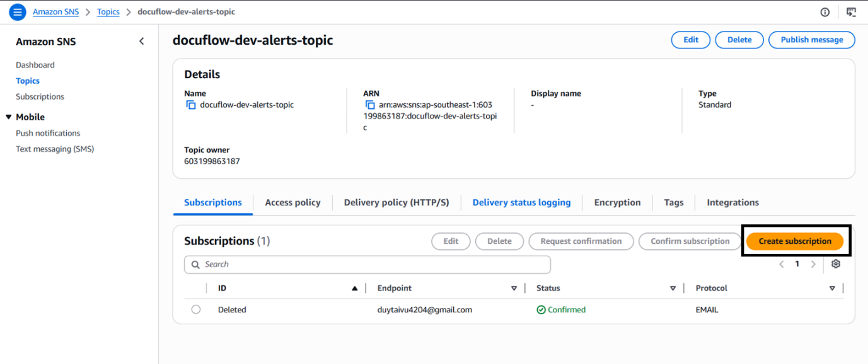Click Create subscription button
This screenshot has height=364, width=868.
coord(795,241)
